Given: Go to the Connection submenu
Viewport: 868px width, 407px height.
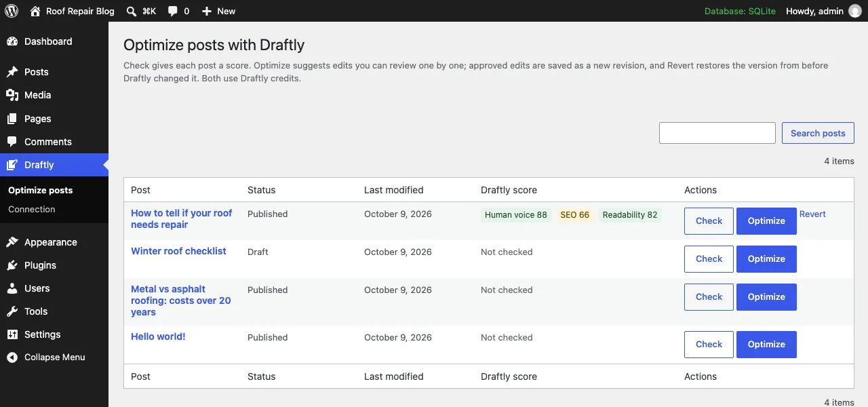Looking at the screenshot, I should pyautogui.click(x=32, y=210).
